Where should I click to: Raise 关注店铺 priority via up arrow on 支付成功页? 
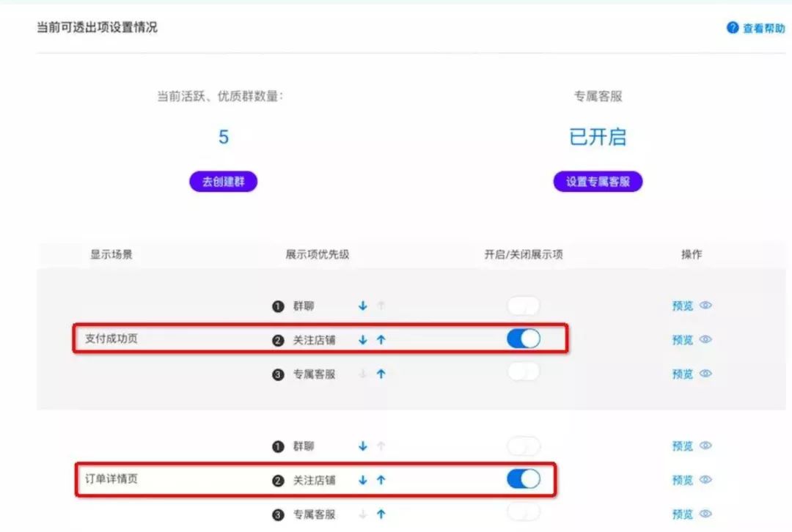(x=380, y=339)
